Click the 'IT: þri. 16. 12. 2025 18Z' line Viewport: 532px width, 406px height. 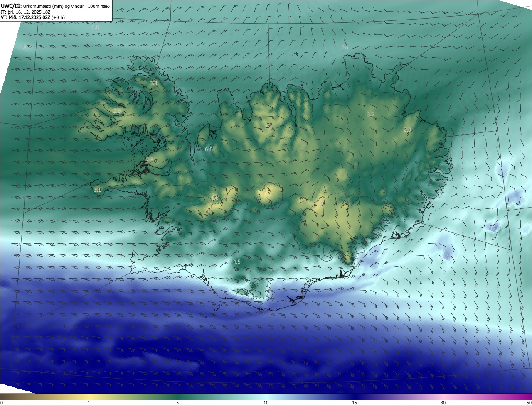point(25,12)
